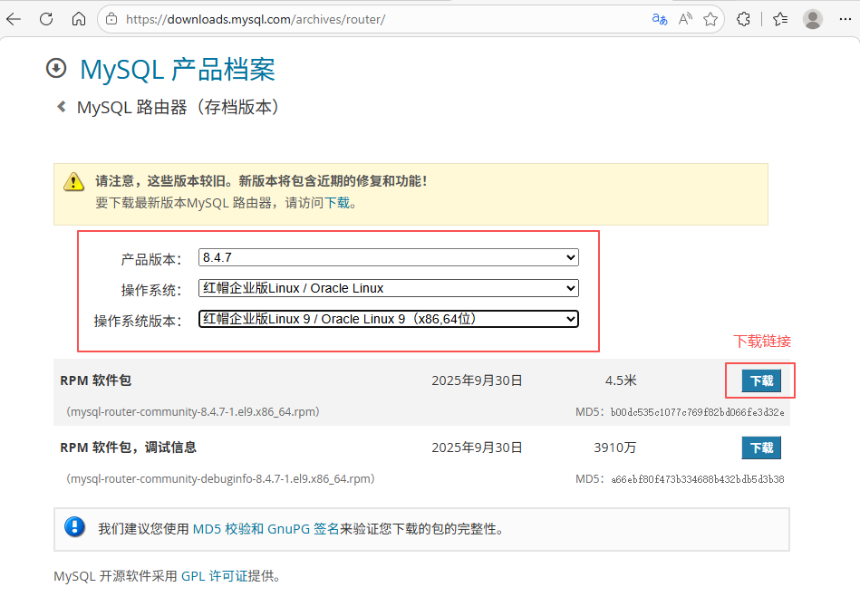This screenshot has height=616, width=860.
Task: Select the mysql-router-community-debuginfo-8.4.7-1.el9.x86_64.rpm filename
Action: [220, 479]
